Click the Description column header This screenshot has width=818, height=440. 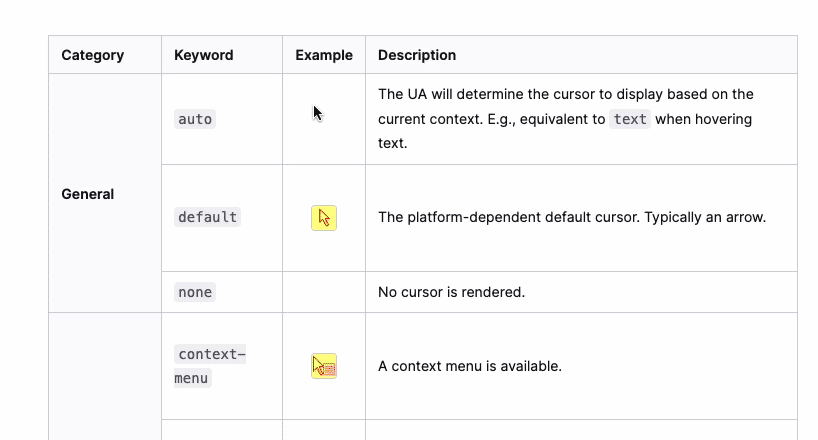coord(417,55)
